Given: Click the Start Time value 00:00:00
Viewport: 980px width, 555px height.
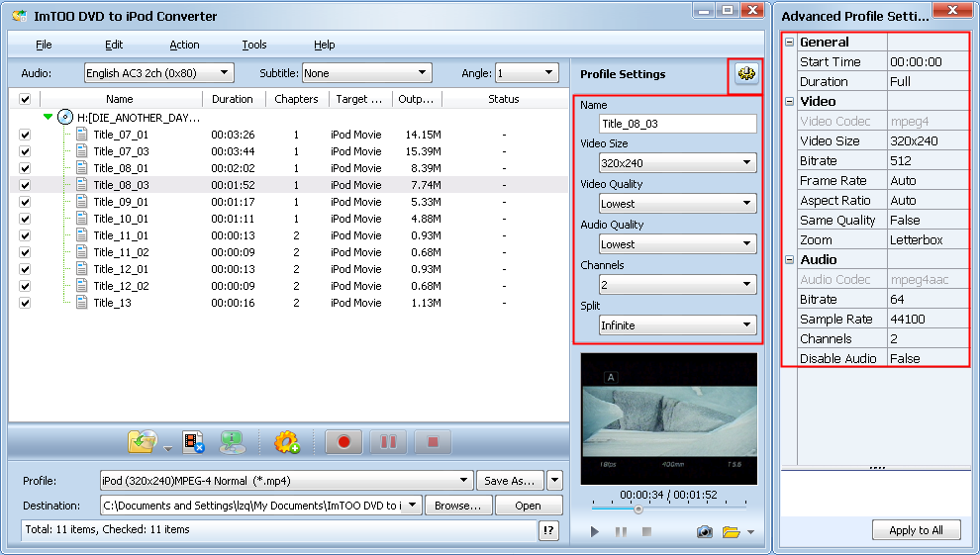Looking at the screenshot, I should pos(929,61).
